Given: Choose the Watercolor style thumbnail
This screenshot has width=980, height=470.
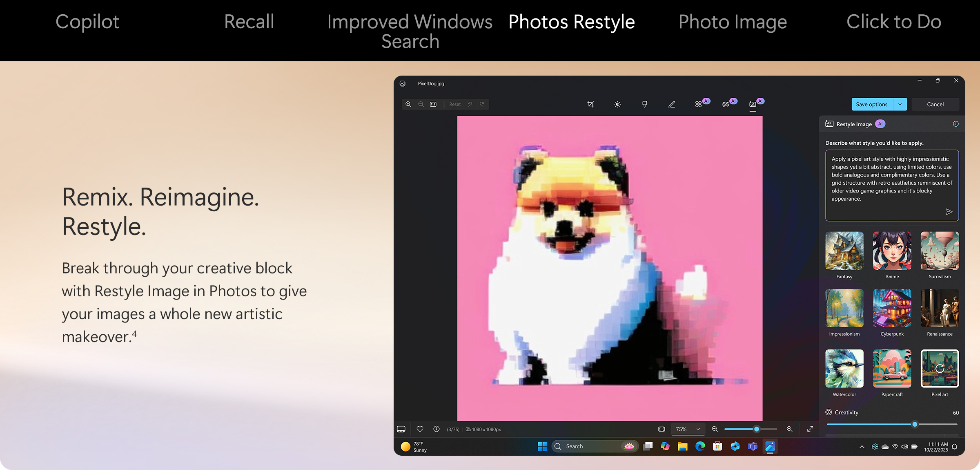Looking at the screenshot, I should tap(844, 369).
